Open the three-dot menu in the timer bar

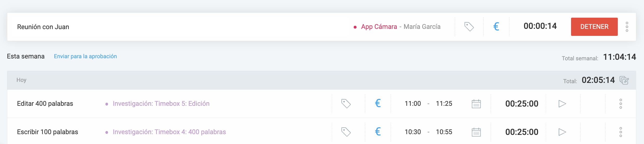(627, 27)
